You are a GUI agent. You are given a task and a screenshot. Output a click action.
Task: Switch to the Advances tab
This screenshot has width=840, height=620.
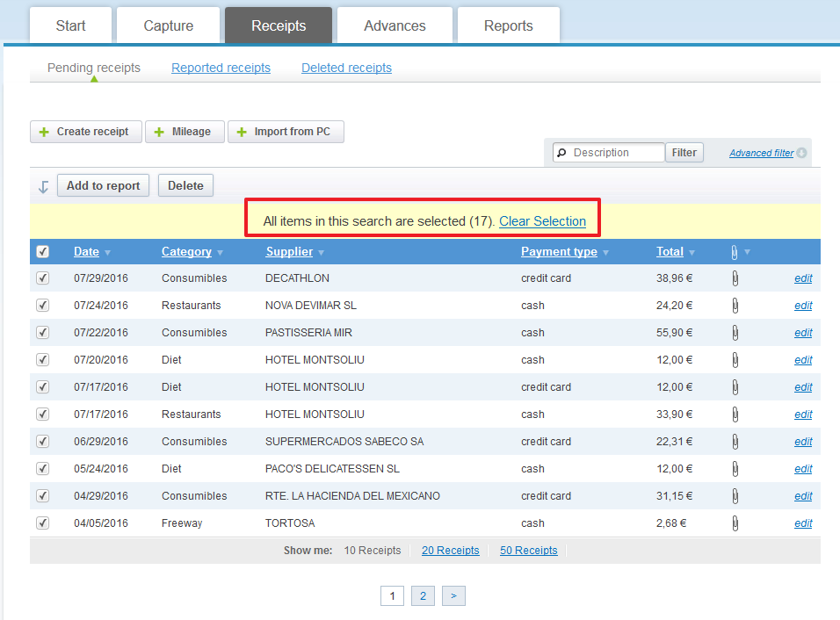point(395,25)
